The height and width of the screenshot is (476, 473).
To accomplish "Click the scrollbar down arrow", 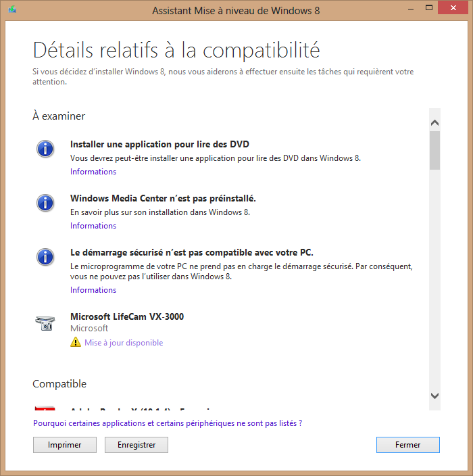I will point(434,396).
